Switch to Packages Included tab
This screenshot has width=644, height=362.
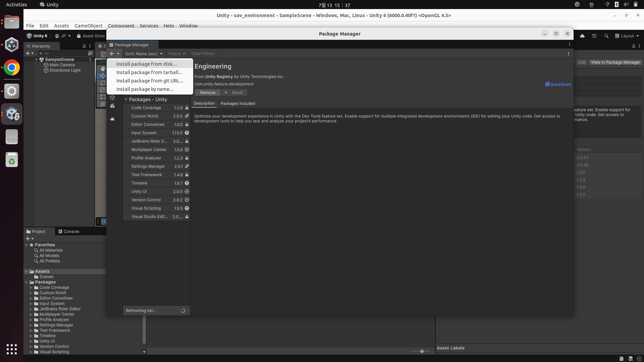pyautogui.click(x=237, y=104)
